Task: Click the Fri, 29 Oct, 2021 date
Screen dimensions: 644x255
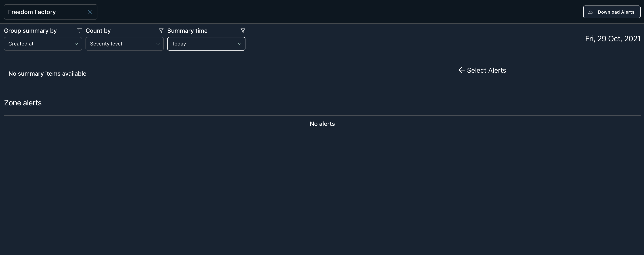Action: pos(613,39)
